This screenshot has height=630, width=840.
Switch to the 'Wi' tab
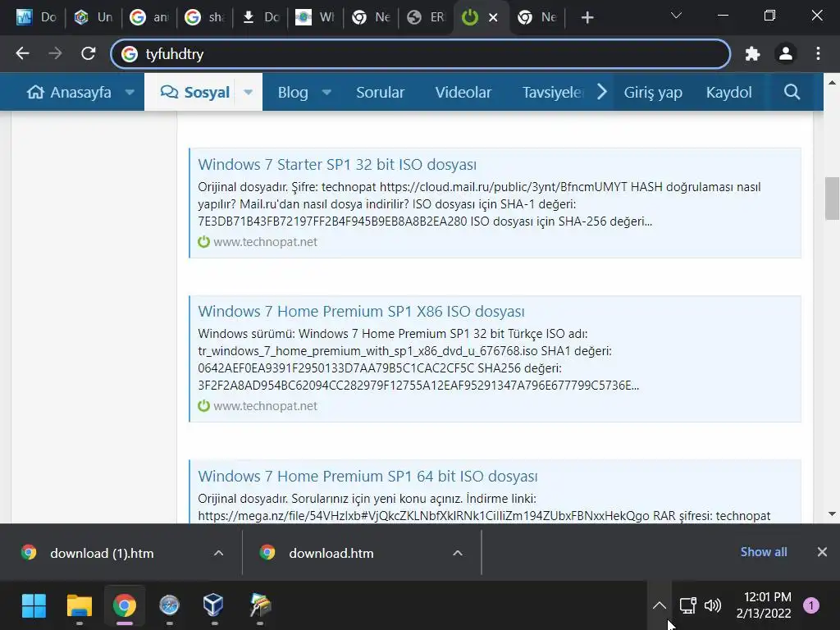(315, 18)
